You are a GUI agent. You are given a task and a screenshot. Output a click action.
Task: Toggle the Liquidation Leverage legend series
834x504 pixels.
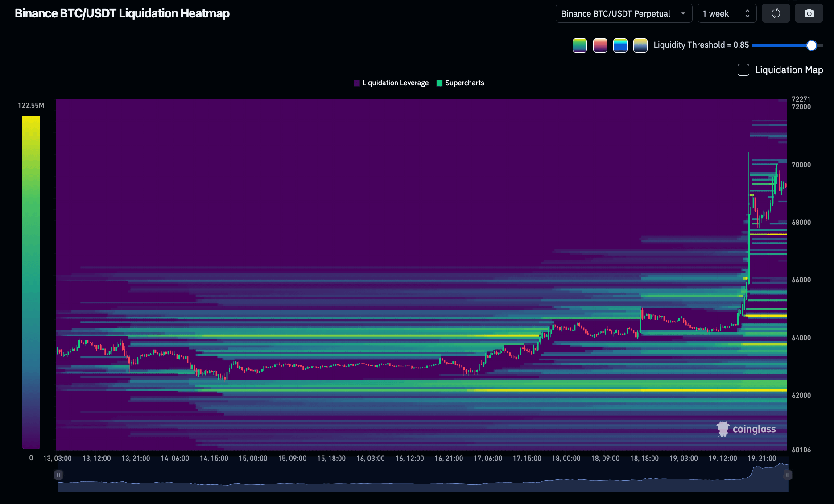click(391, 83)
